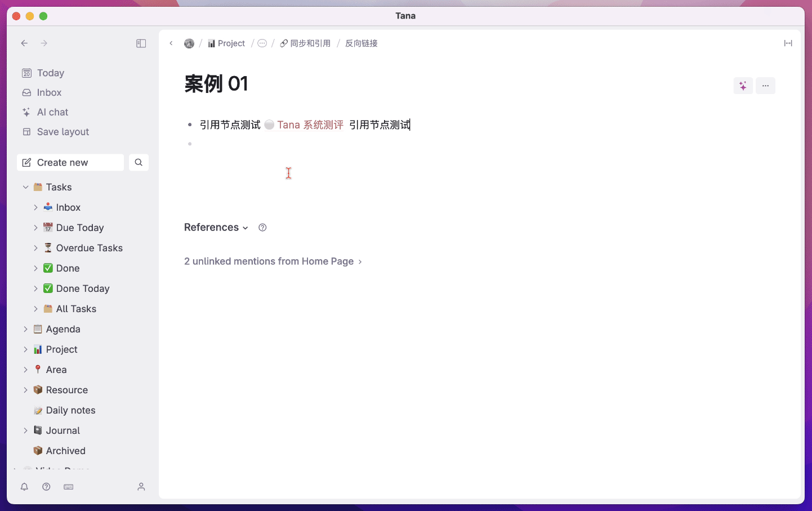Toggle the sidebar panel icon

point(141,43)
